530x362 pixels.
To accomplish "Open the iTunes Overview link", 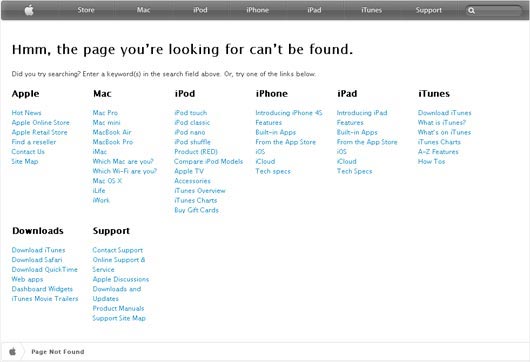I will click(200, 191).
